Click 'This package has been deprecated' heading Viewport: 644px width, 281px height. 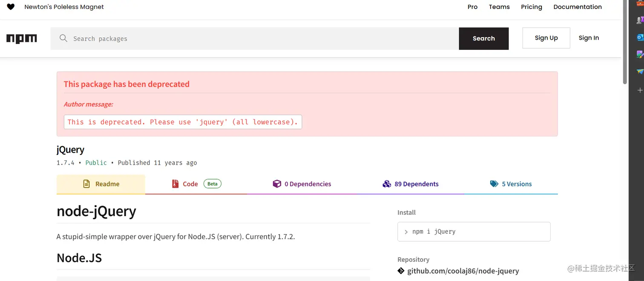click(x=126, y=84)
